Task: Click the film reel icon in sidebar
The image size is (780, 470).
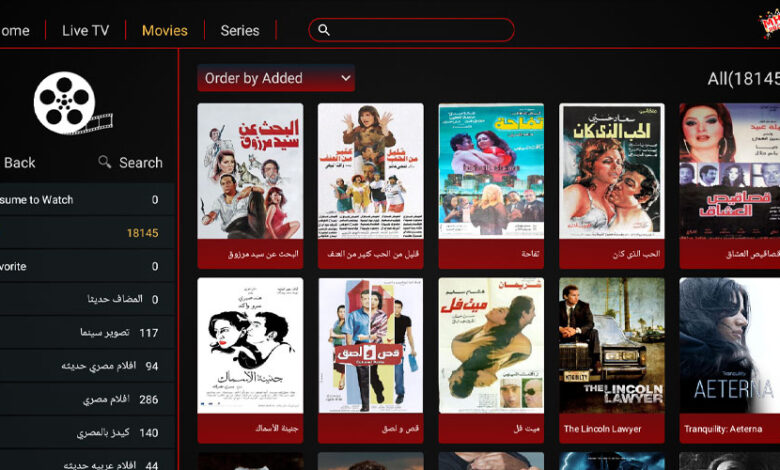Action: pos(73,103)
